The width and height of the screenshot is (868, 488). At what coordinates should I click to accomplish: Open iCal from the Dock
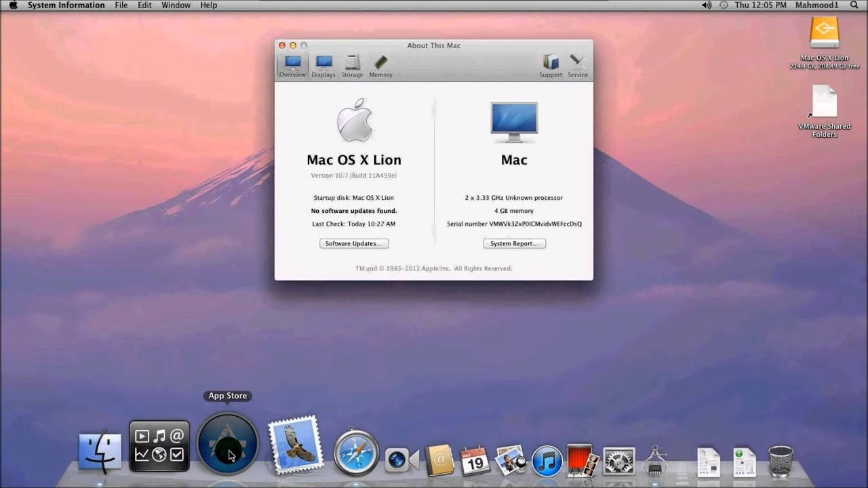475,460
